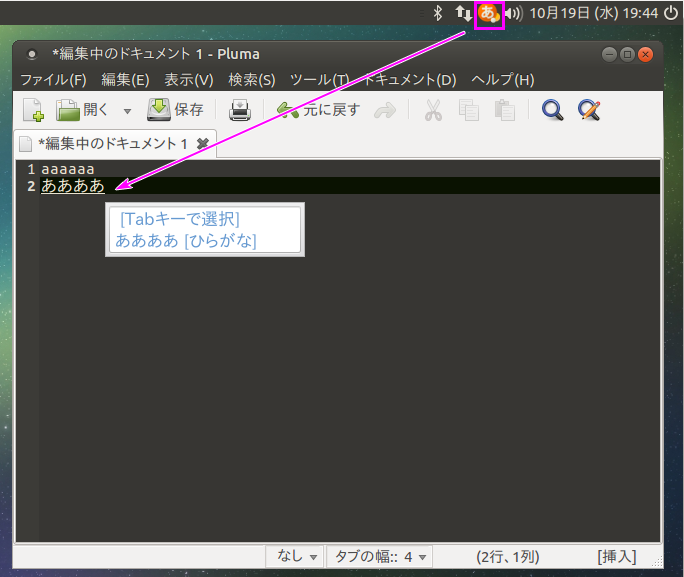Click the window menu dot icon in title bar
The height and width of the screenshot is (577, 684).
click(x=31, y=54)
